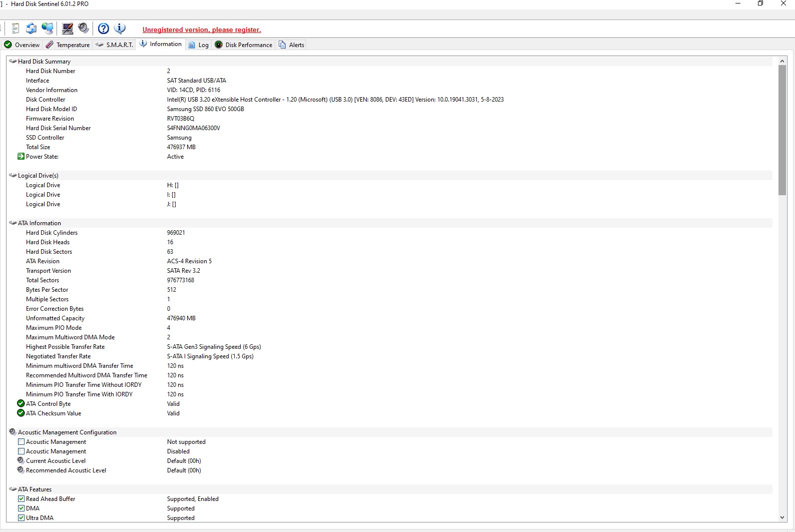This screenshot has height=532, width=795.
Task: Click Logical Drive I: entry
Action: [390, 195]
